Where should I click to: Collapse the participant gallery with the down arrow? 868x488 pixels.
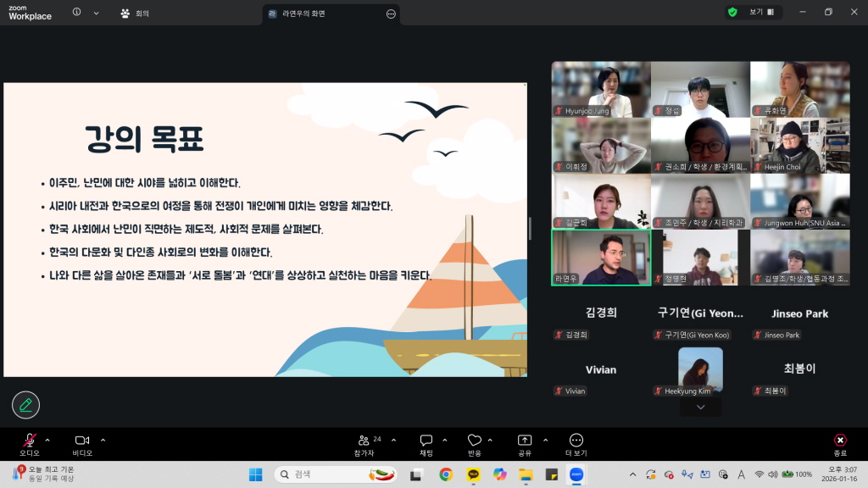(700, 407)
